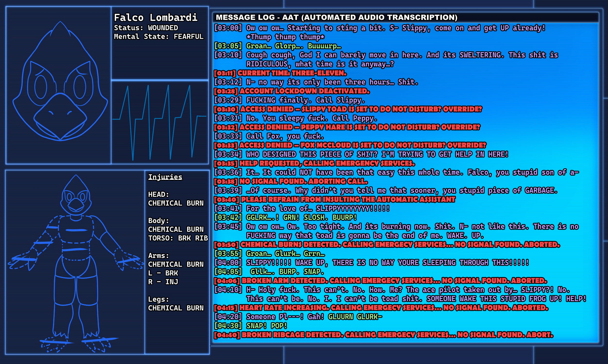608x364 pixels.
Task: Select the Legs: CHEMICAL BURN entry
Action: (x=176, y=304)
